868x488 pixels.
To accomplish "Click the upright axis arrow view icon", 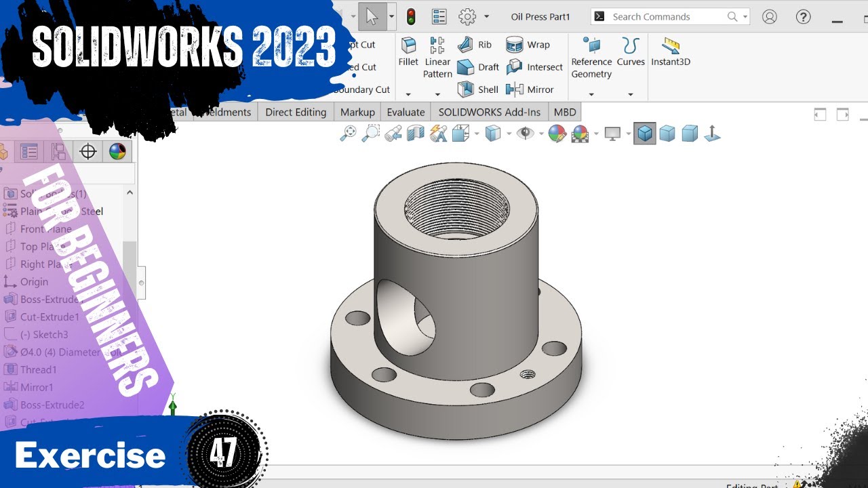I will (712, 134).
